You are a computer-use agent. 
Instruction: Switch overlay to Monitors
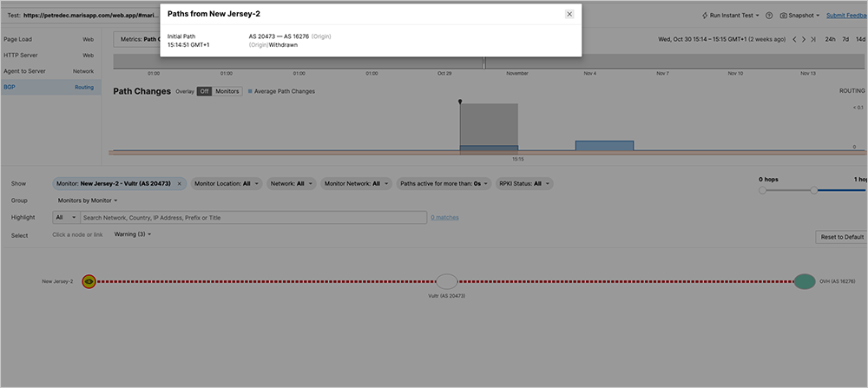[x=227, y=91]
